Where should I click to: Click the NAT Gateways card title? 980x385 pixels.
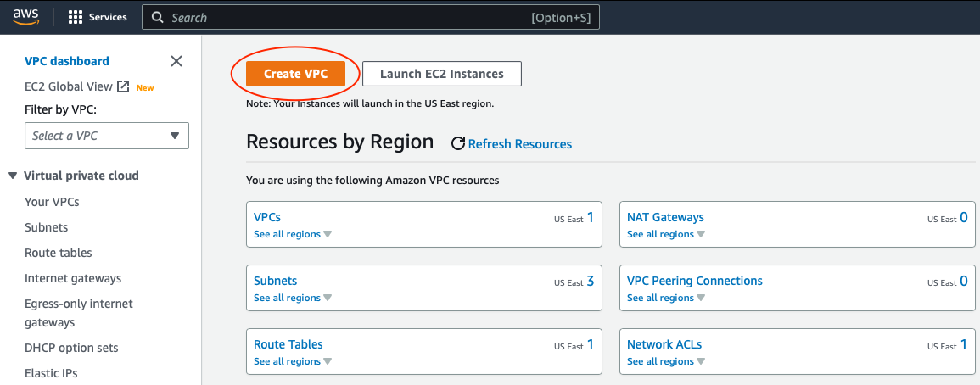coord(665,217)
